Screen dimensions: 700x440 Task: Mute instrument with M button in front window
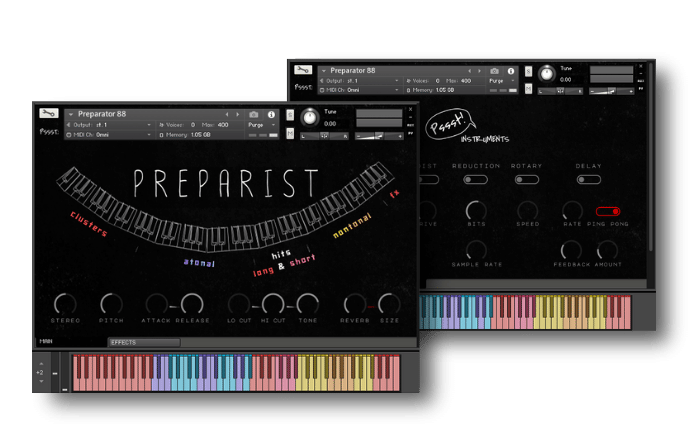pos(290,133)
